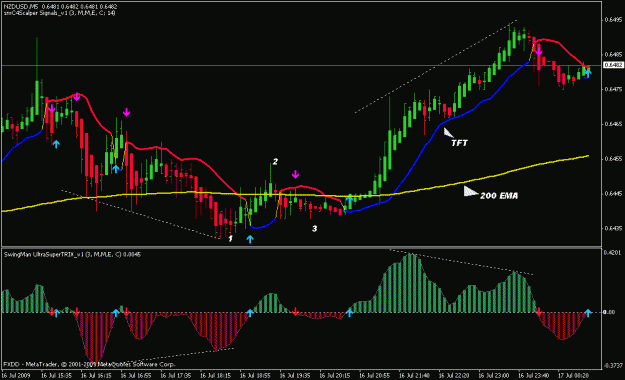
Task: Click the 16 Jul 23:00 time label
Action: click(x=494, y=376)
